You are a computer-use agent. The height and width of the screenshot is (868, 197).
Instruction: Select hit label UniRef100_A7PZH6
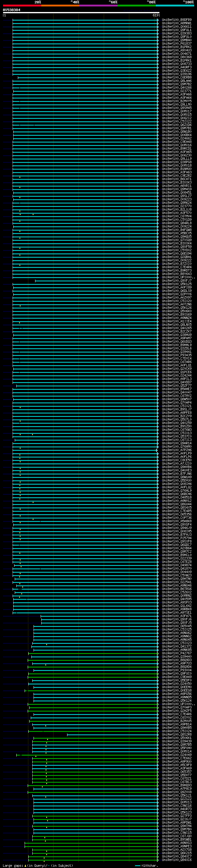176,450
